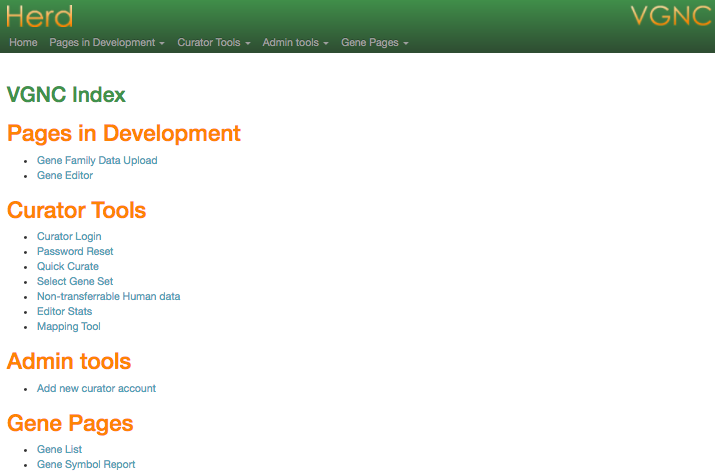This screenshot has width=715, height=474.
Task: Click the VGNC Index heading
Action: [x=66, y=95]
